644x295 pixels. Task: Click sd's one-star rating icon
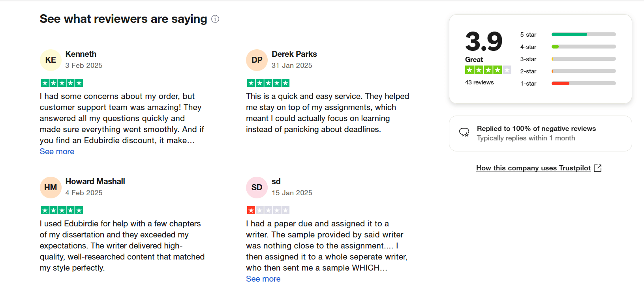(268, 210)
